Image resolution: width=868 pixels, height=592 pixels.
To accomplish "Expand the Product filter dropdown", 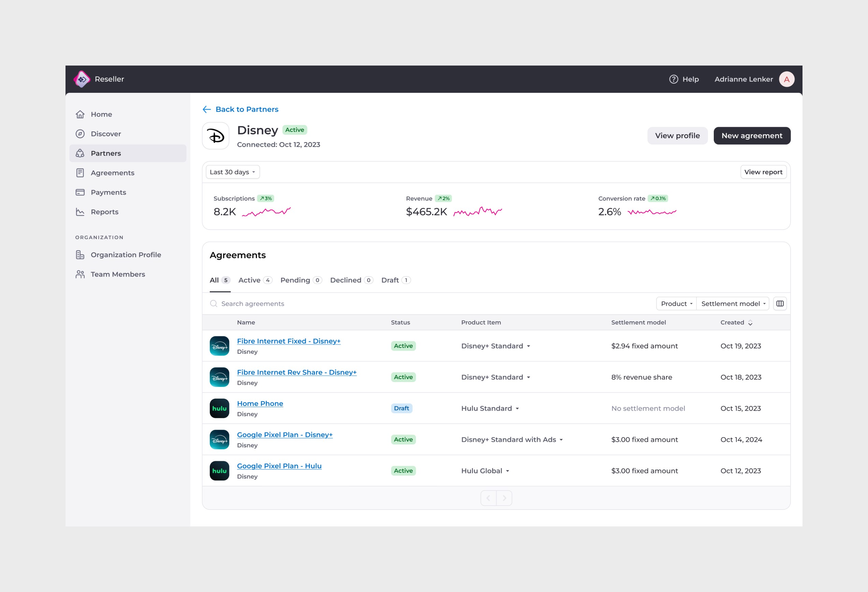I will click(676, 304).
